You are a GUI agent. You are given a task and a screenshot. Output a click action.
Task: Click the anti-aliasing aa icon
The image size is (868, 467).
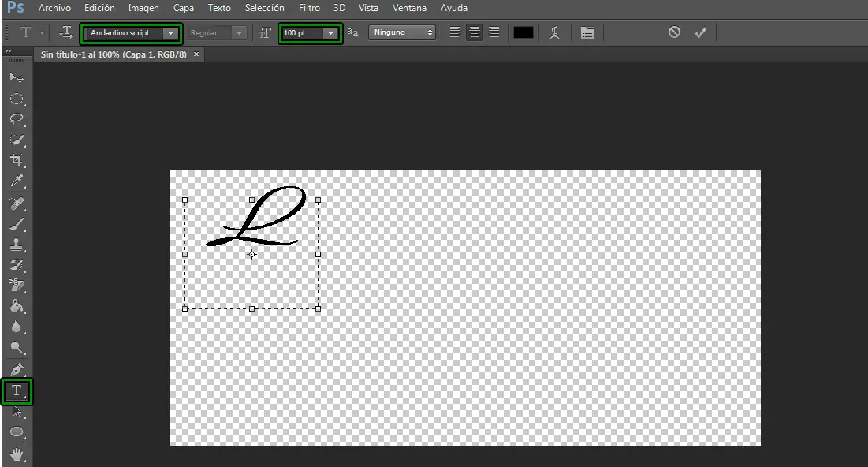click(x=352, y=32)
